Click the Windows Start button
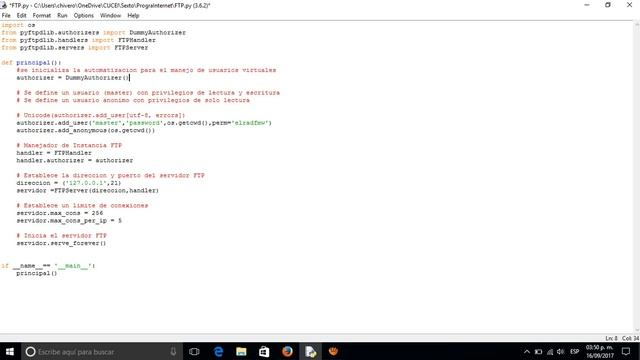Image resolution: width=640 pixels, height=360 pixels. [10, 351]
